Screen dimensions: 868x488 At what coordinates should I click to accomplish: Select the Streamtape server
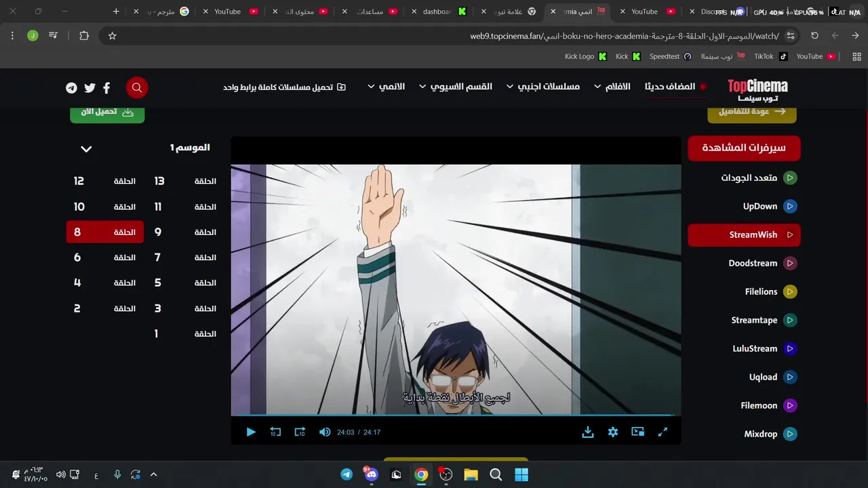(744, 321)
